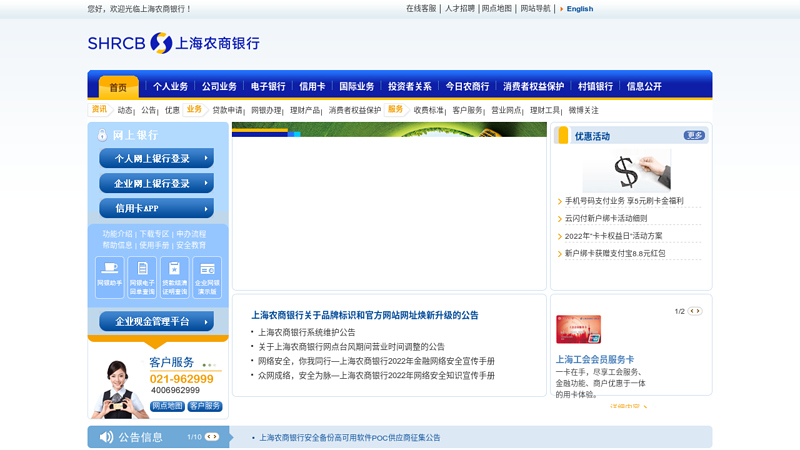Click the 公告信息 1/10 pager arrows
800x450 pixels.
click(x=212, y=437)
